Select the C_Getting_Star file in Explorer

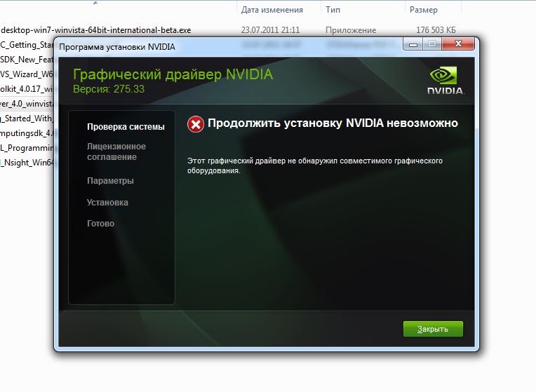[27, 45]
